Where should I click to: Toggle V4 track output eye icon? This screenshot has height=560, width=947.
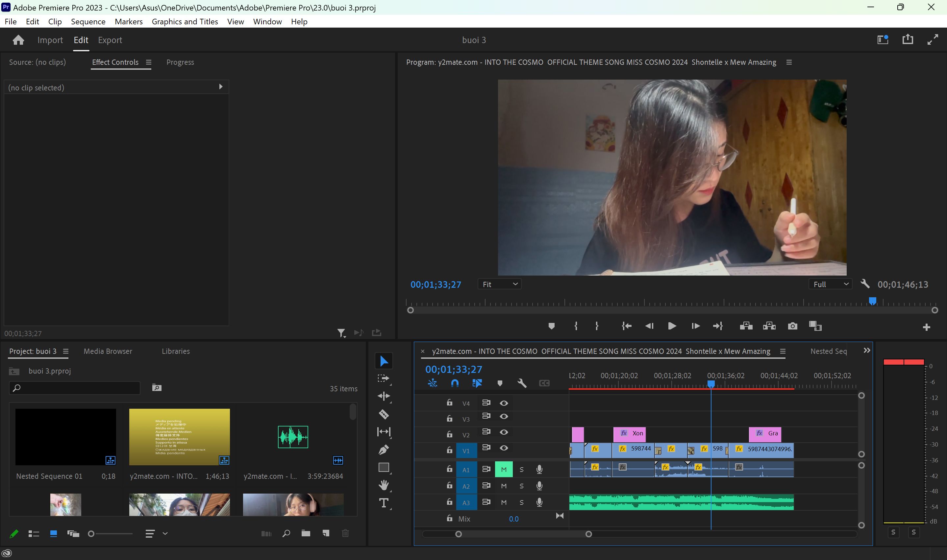504,403
